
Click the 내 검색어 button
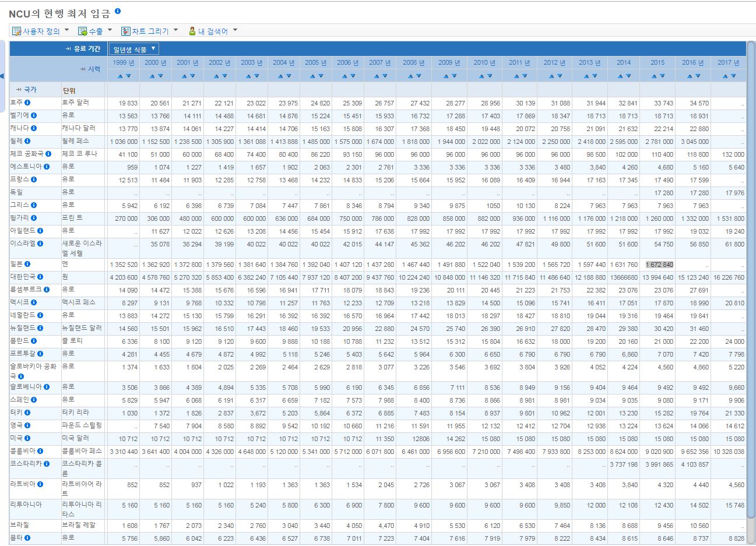point(213,31)
